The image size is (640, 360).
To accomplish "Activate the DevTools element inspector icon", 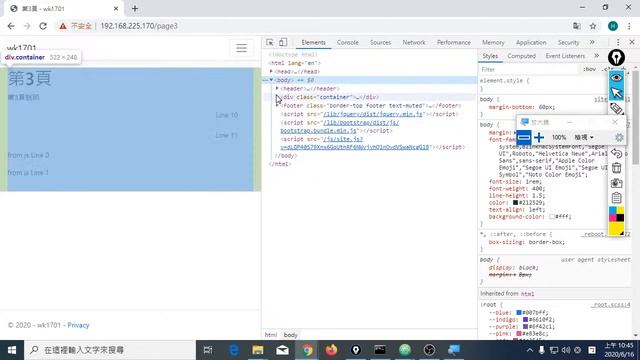I will [270, 42].
